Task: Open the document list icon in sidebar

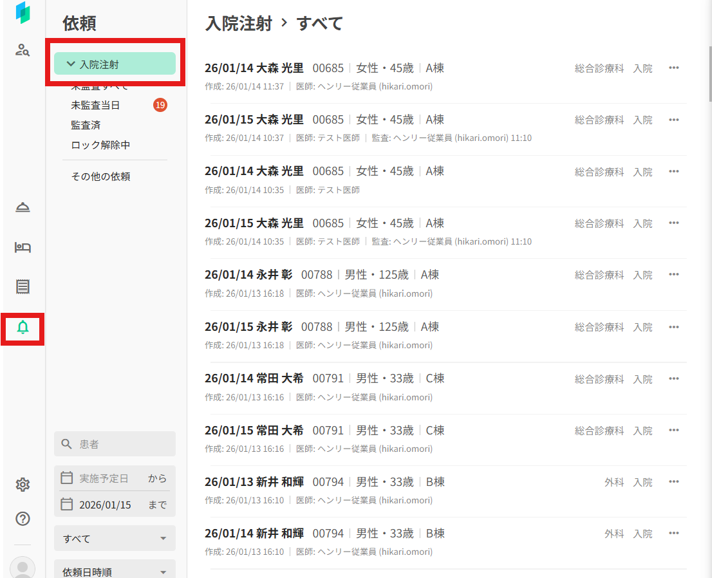Action: 23,286
